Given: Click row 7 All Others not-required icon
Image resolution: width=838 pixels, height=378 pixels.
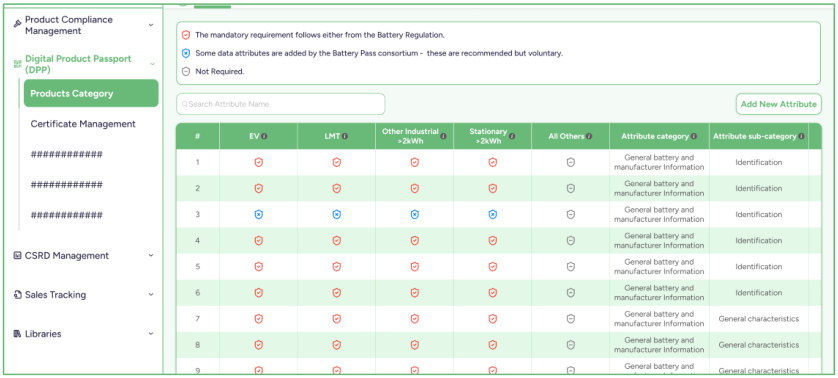Looking at the screenshot, I should click(x=570, y=319).
